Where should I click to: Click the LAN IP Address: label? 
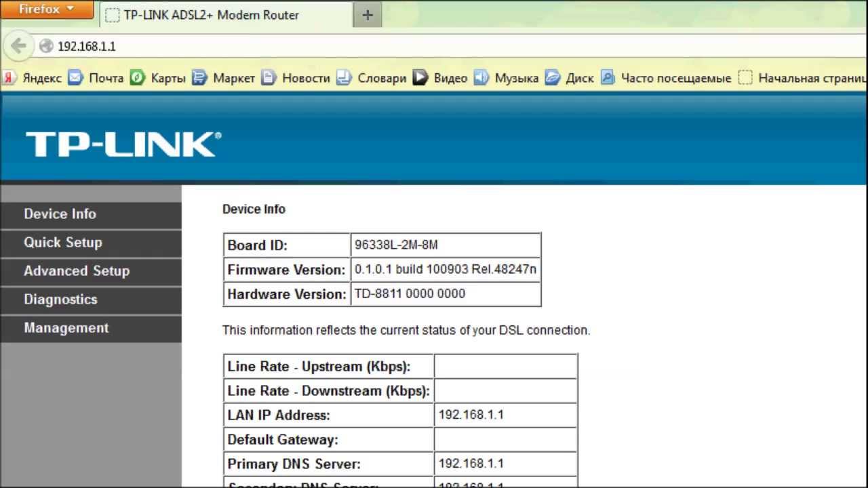[x=279, y=415]
